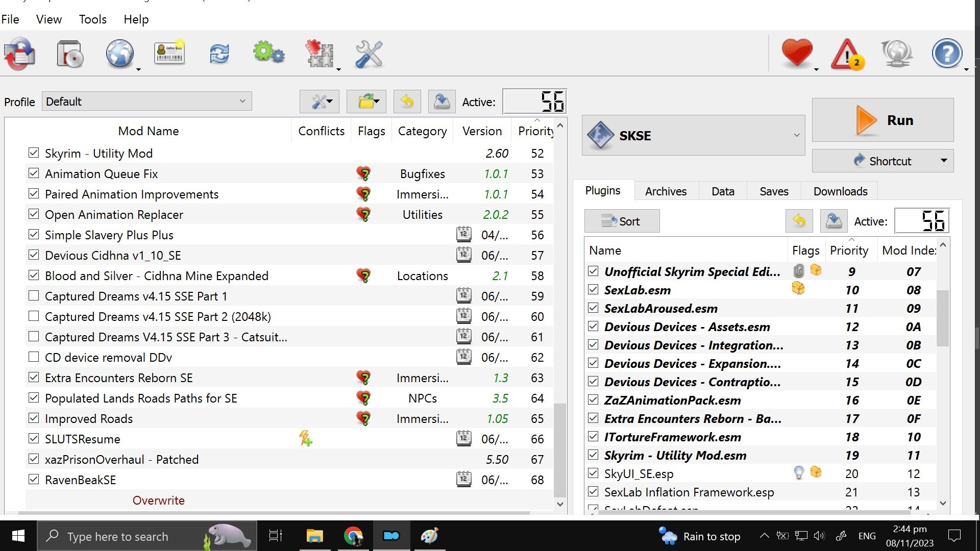980x551 pixels.
Task: Sort plugins by Mod Index column
Action: 908,251
